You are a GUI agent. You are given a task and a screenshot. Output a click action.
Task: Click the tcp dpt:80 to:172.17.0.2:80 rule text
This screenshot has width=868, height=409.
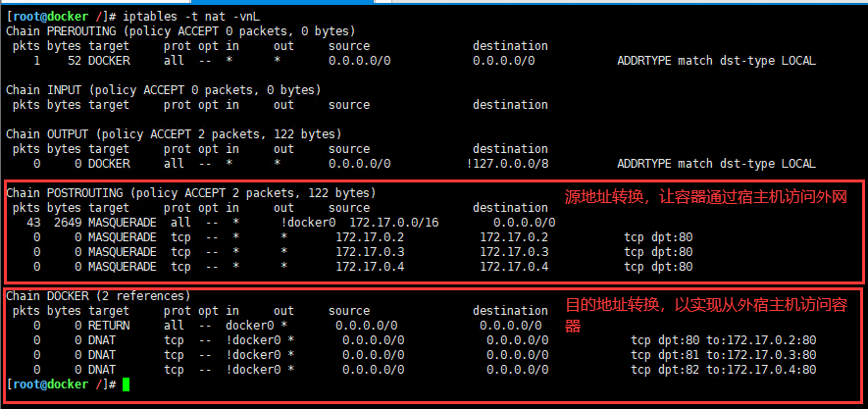click(x=723, y=340)
